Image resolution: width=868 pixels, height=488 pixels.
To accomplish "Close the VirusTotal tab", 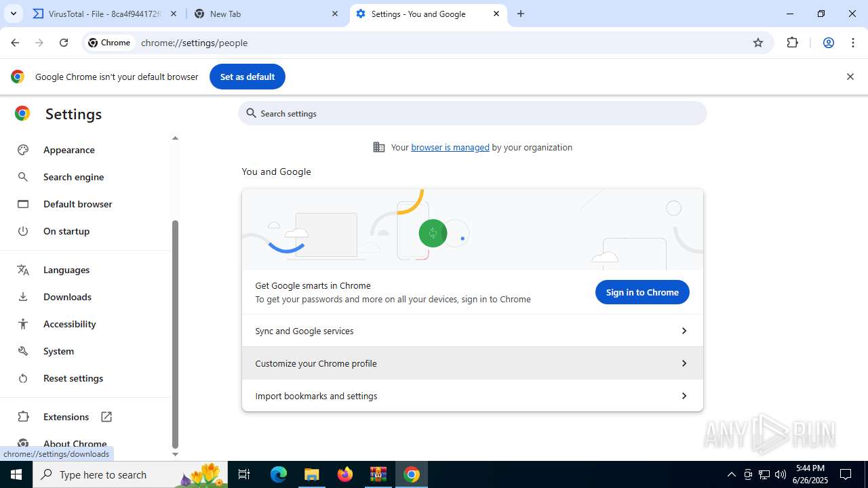I will (x=174, y=14).
